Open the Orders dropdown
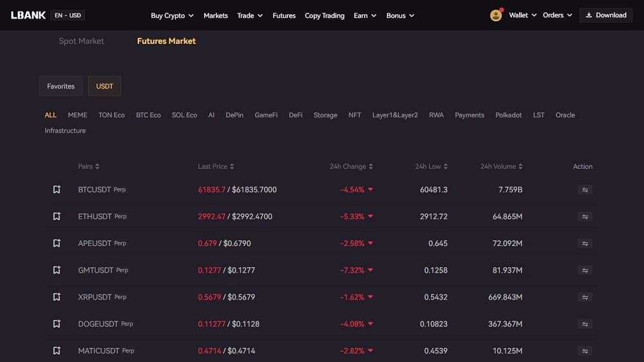 point(557,15)
